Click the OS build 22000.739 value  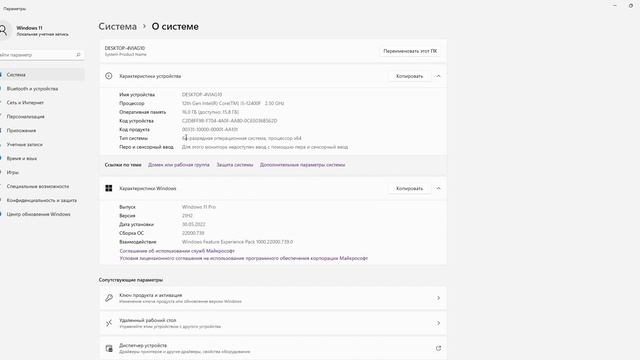[193, 233]
